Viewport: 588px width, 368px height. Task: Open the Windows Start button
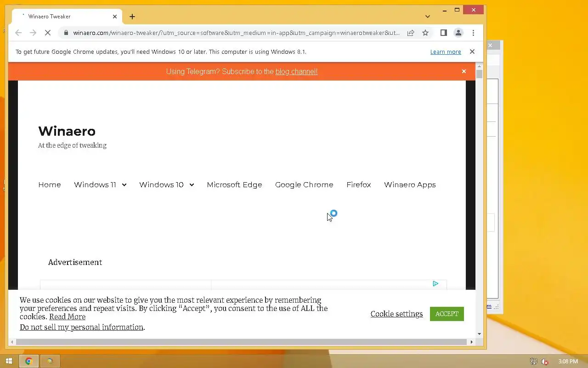(9, 362)
